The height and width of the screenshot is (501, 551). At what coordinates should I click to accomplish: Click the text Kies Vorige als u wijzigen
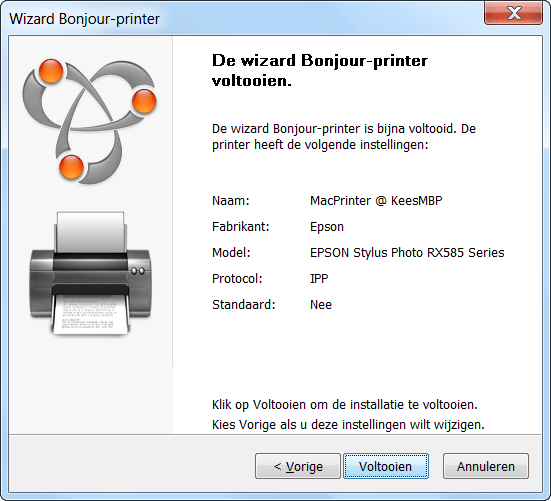pyautogui.click(x=348, y=425)
